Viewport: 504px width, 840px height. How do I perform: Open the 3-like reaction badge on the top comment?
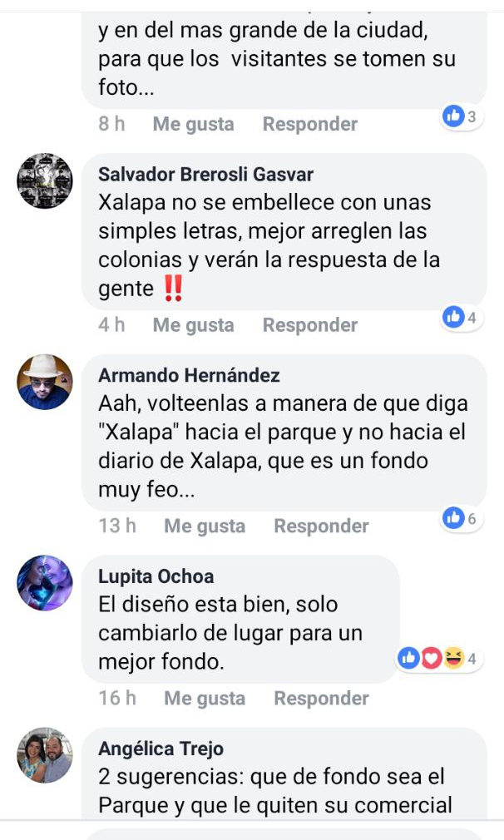pyautogui.click(x=461, y=116)
